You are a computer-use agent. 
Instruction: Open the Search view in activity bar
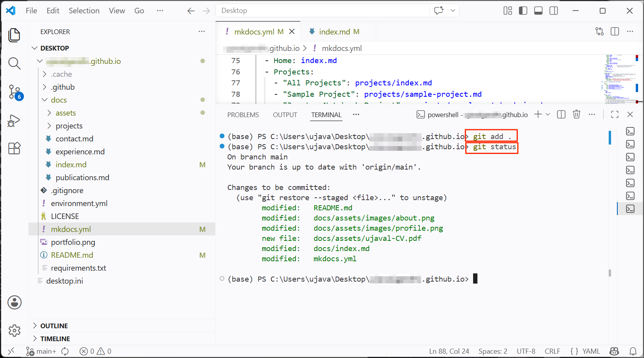coord(15,63)
